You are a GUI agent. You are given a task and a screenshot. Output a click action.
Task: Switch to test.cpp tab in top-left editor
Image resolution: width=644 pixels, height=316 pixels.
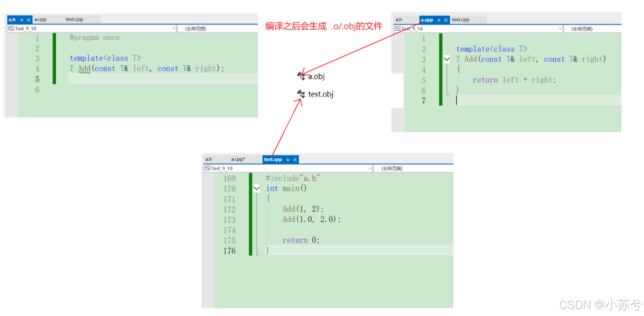(x=75, y=19)
